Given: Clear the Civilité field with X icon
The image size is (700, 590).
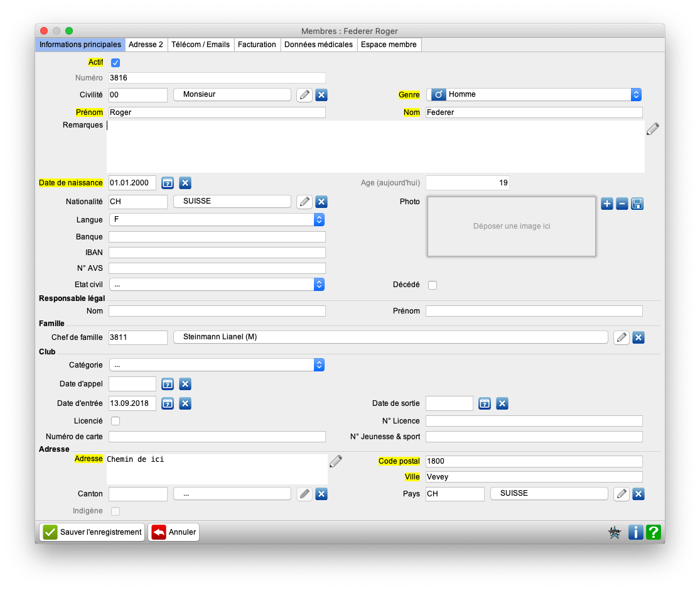Looking at the screenshot, I should (321, 95).
